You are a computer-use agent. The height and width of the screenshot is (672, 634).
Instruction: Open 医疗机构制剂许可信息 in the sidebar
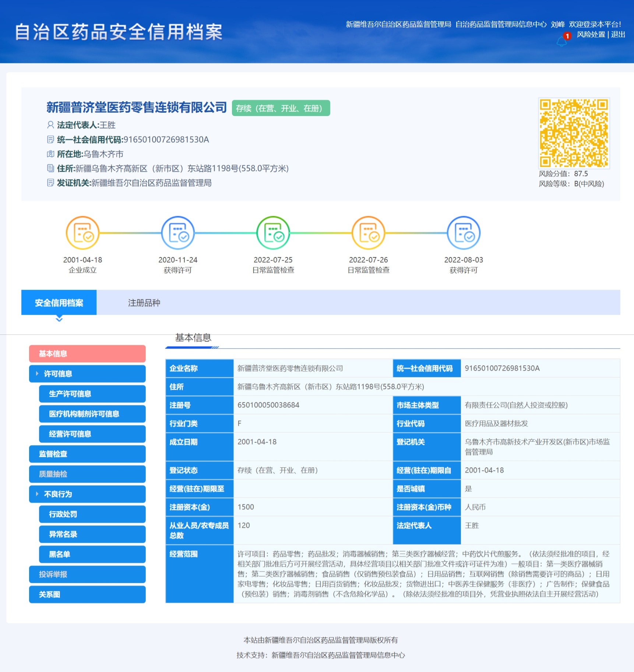[92, 414]
